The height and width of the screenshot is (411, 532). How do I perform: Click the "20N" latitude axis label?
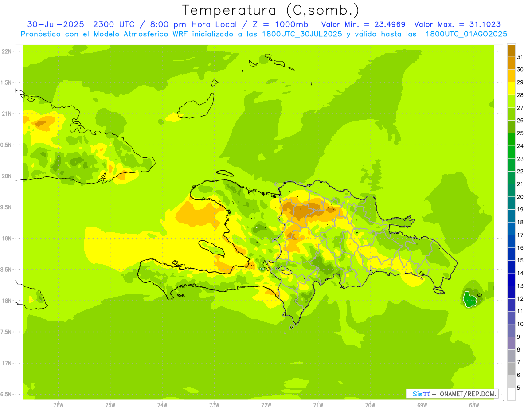point(7,176)
